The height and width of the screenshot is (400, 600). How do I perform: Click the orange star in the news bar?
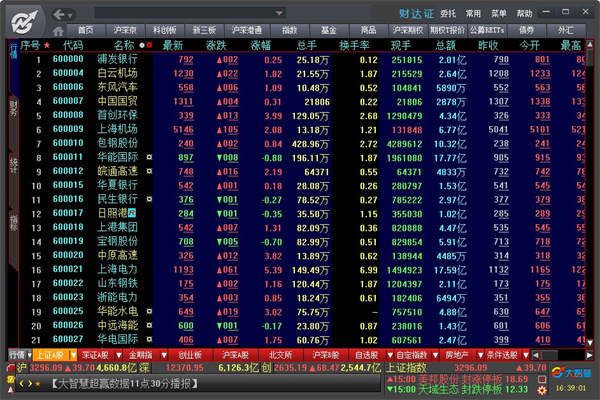click(x=38, y=383)
